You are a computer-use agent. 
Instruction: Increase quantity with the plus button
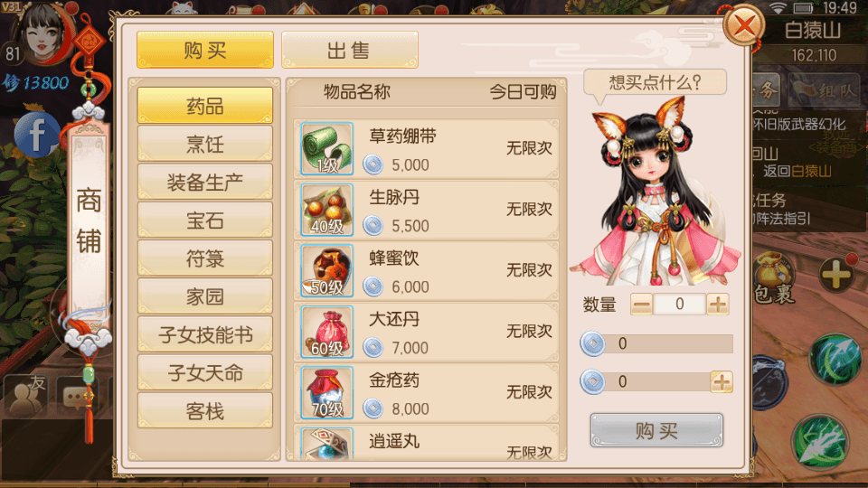click(x=718, y=305)
